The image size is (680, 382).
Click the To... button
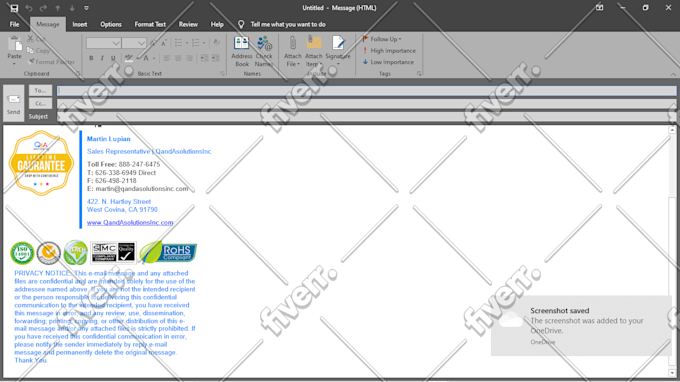(40, 90)
